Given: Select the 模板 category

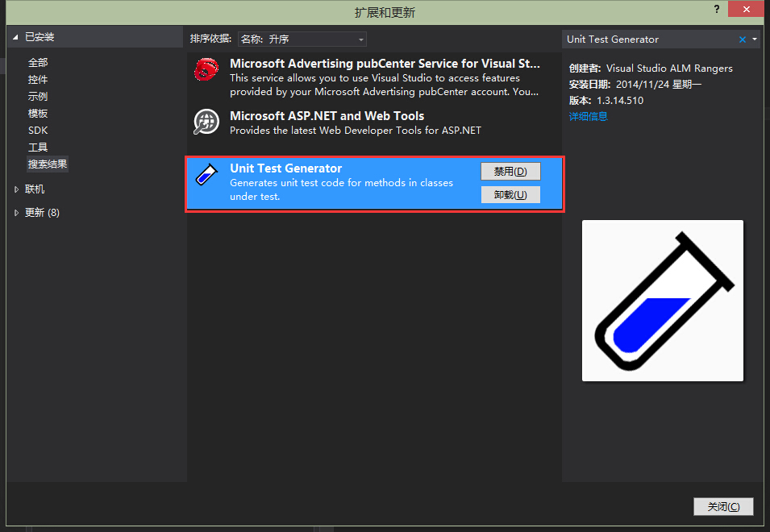Looking at the screenshot, I should [x=38, y=114].
